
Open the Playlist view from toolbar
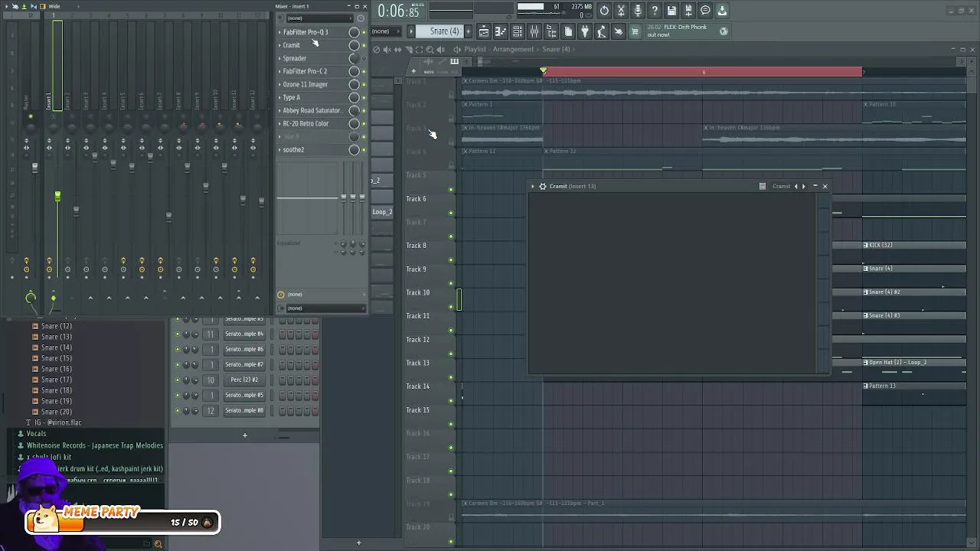(x=484, y=31)
